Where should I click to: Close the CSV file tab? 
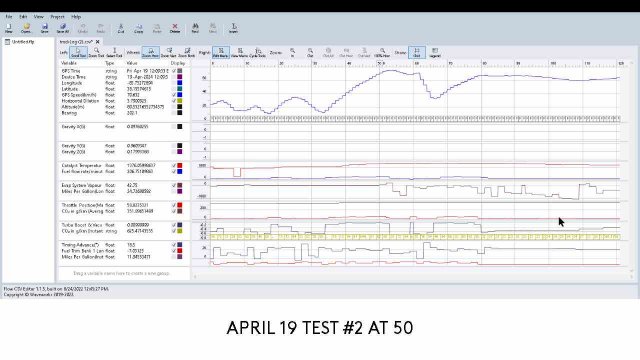(x=98, y=42)
